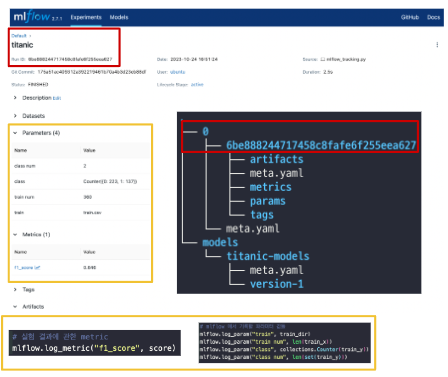Switch to the Models tab
The image size is (448, 377).
coord(119,17)
